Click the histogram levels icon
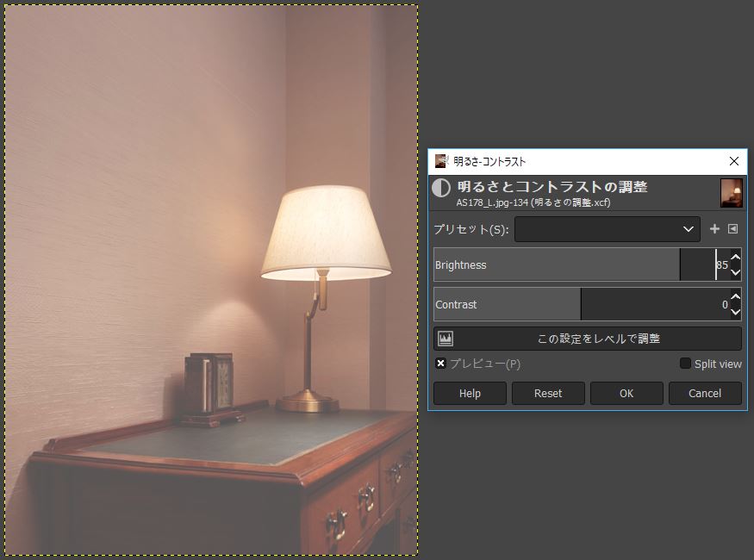 (446, 339)
